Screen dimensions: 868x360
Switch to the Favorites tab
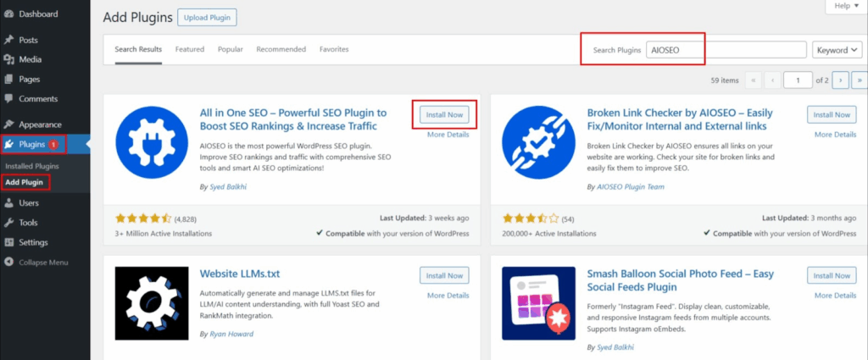(334, 49)
